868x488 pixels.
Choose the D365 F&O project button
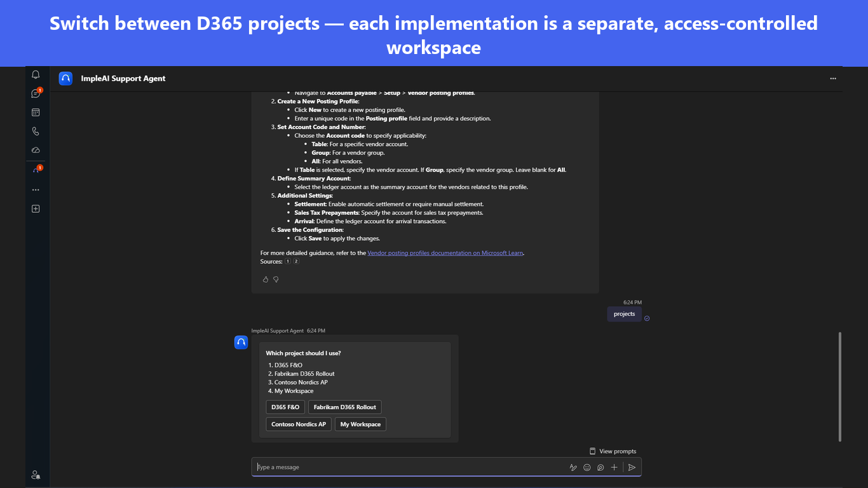coord(285,407)
